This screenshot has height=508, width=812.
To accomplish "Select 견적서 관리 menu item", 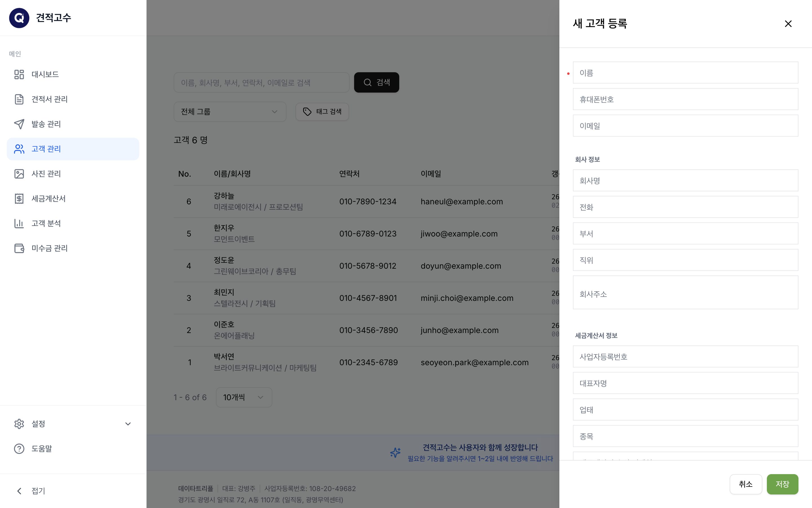I will coord(73,99).
